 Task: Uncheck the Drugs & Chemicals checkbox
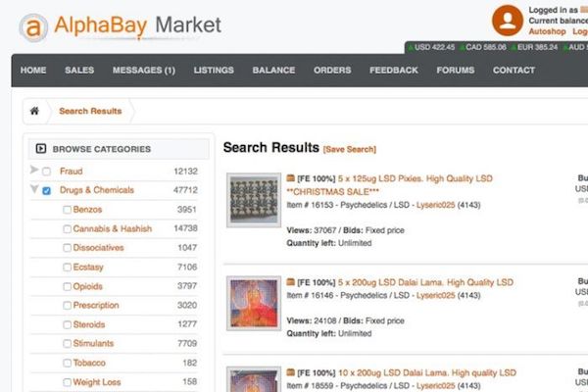coord(46,191)
